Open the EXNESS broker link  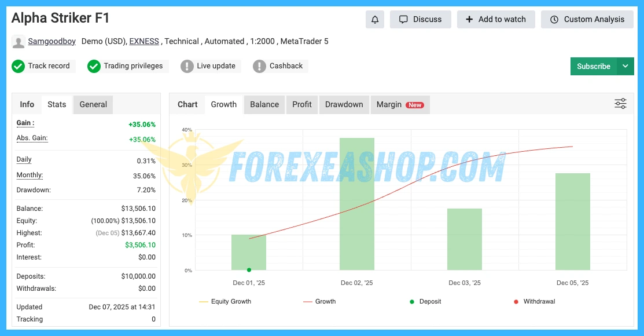[x=144, y=42]
